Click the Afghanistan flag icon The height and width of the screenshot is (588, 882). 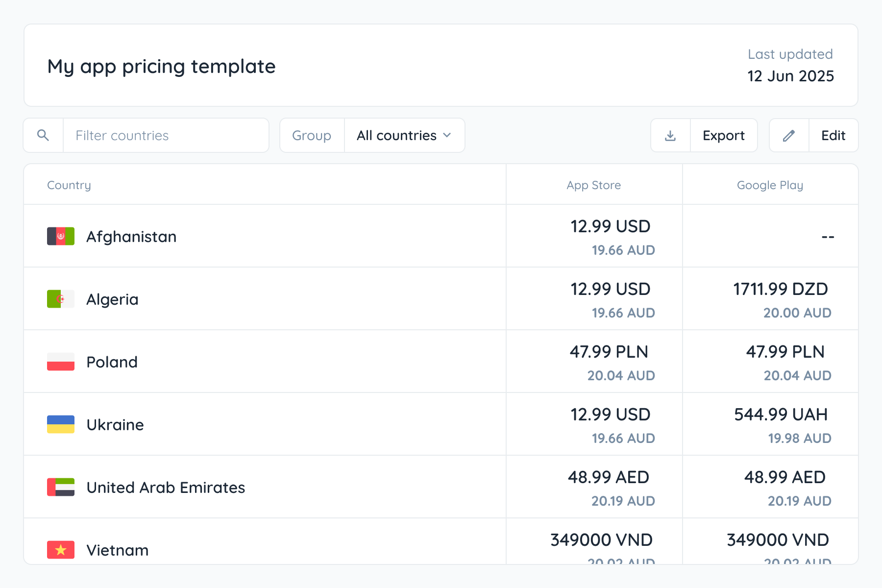click(61, 236)
